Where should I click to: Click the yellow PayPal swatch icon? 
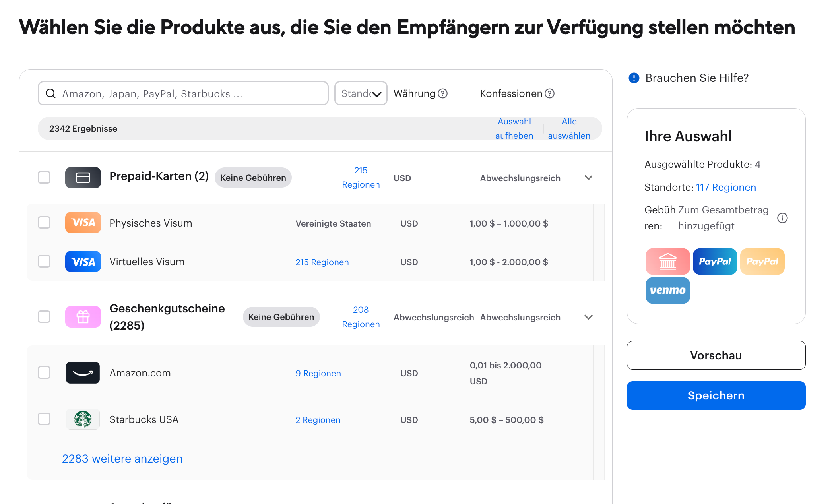pyautogui.click(x=762, y=262)
